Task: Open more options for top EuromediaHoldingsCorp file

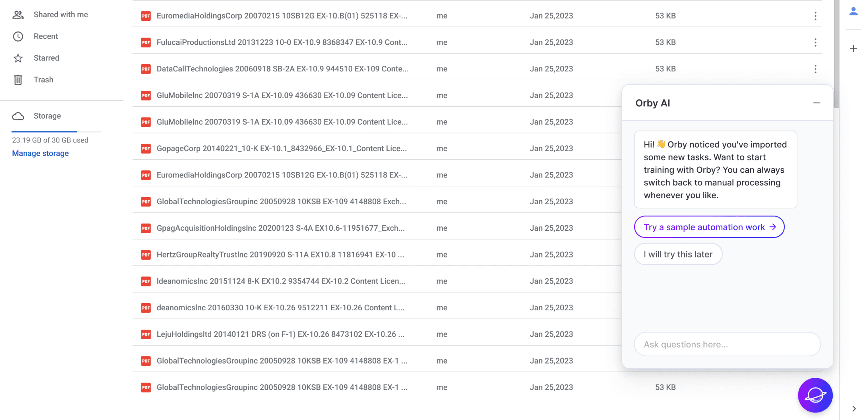Action: (815, 16)
